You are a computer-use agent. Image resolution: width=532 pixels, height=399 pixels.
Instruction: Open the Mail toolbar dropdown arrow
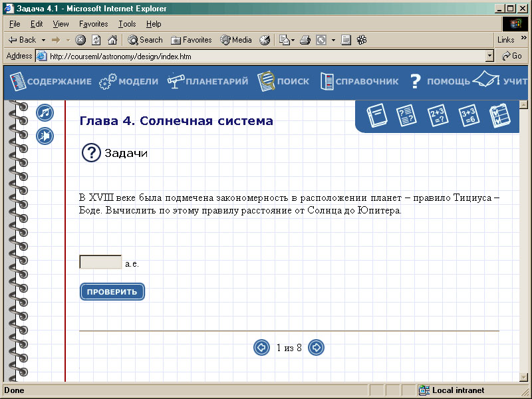click(x=293, y=40)
